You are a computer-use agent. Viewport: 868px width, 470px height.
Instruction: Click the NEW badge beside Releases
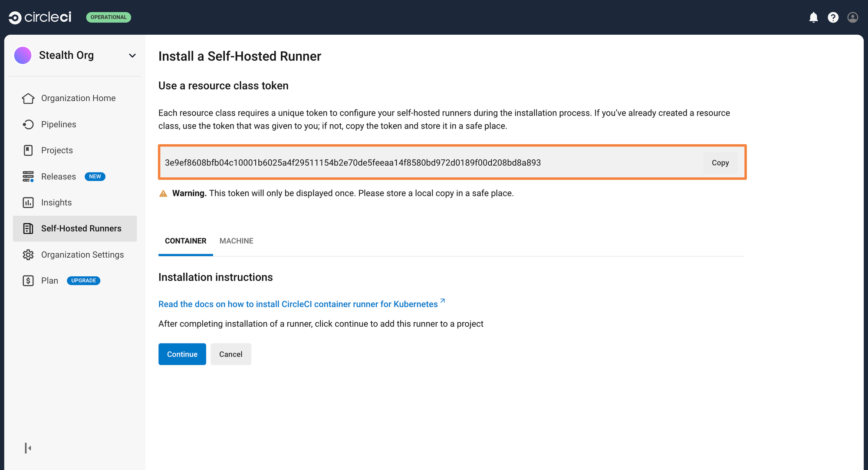pyautogui.click(x=95, y=176)
